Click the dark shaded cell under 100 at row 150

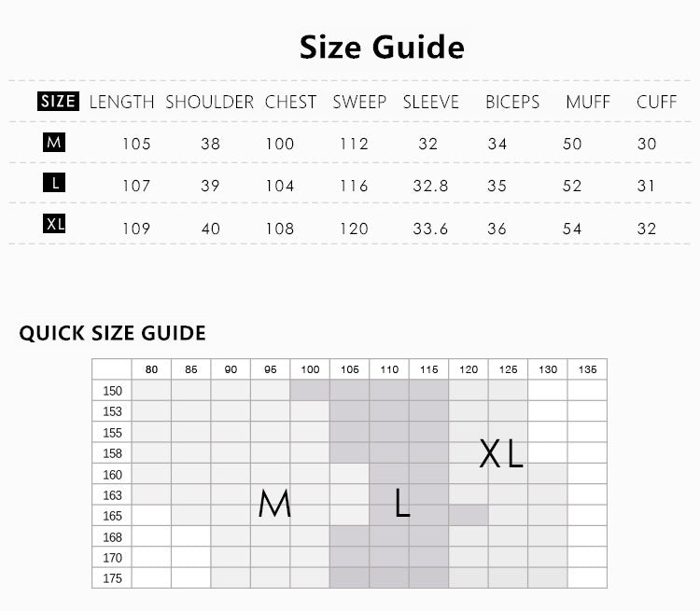(x=310, y=391)
